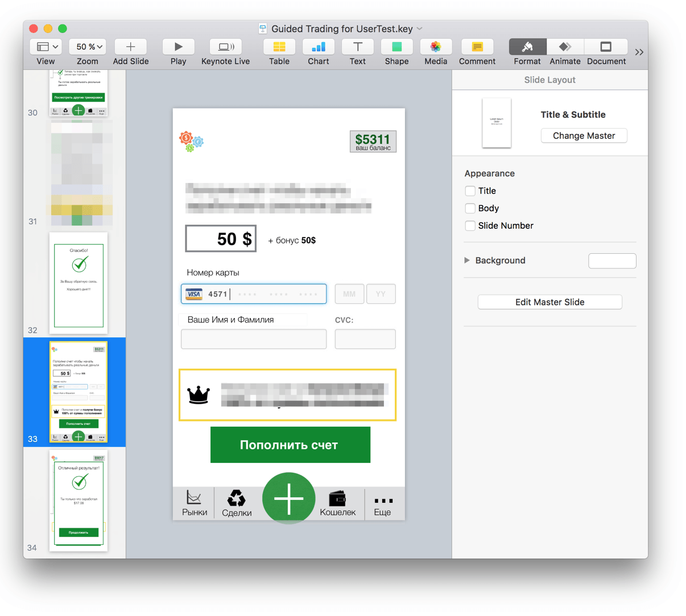Click the "Slide Layout" panel header
The image size is (686, 616).
click(x=549, y=80)
